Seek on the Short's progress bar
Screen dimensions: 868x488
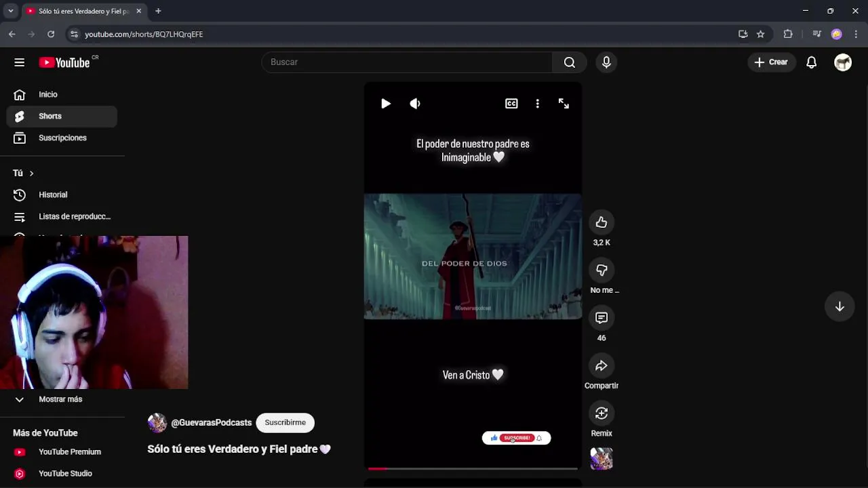pos(473,468)
